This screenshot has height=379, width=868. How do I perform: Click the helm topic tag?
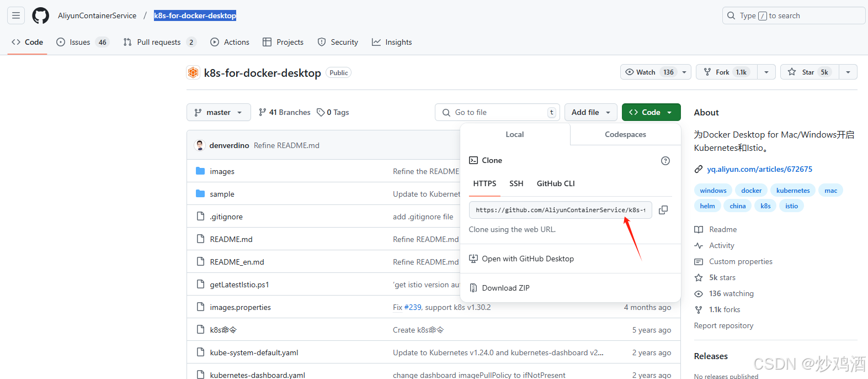click(x=707, y=206)
